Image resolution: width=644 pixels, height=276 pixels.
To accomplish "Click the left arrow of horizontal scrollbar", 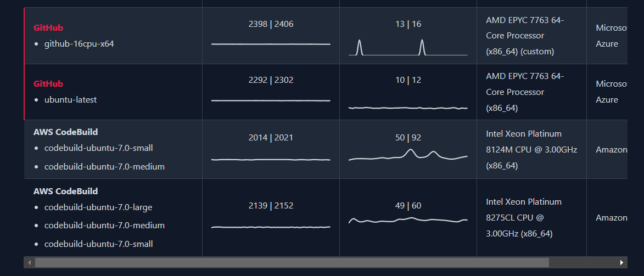I will [29, 262].
